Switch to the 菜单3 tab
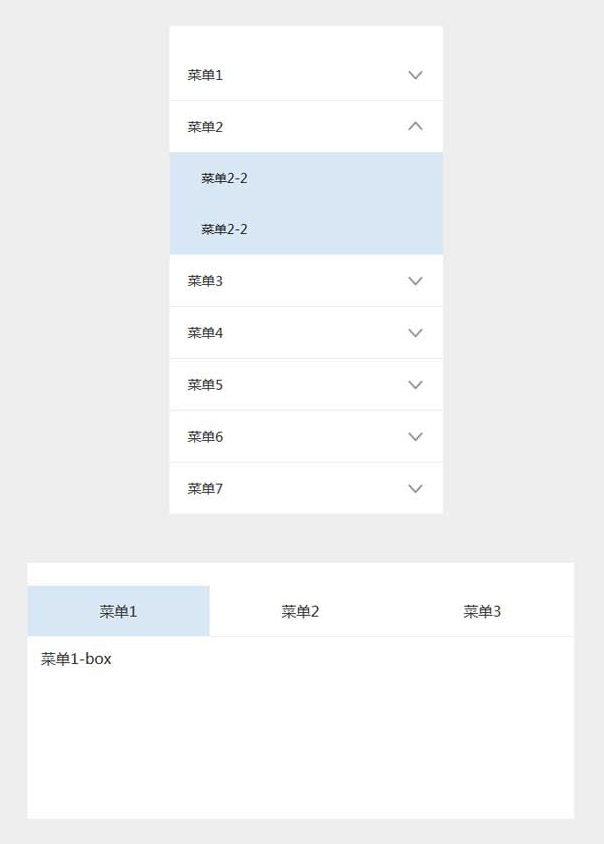The width and height of the screenshot is (604, 844). [482, 612]
